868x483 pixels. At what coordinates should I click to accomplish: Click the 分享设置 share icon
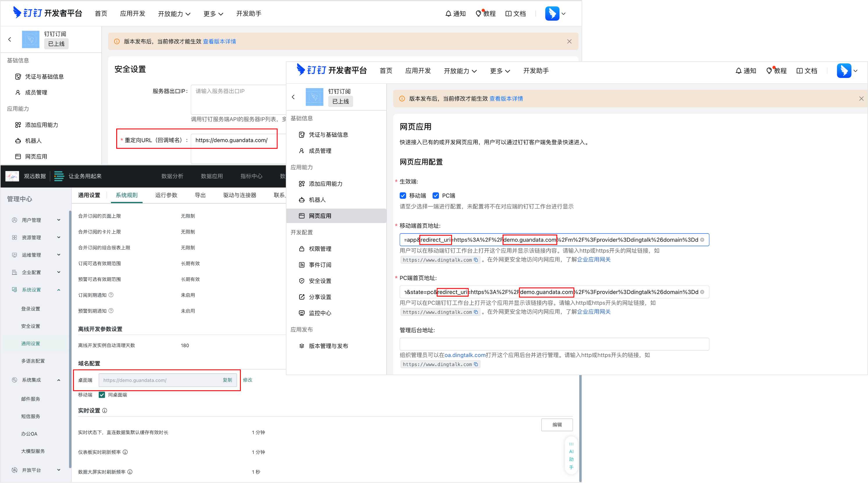click(x=302, y=297)
